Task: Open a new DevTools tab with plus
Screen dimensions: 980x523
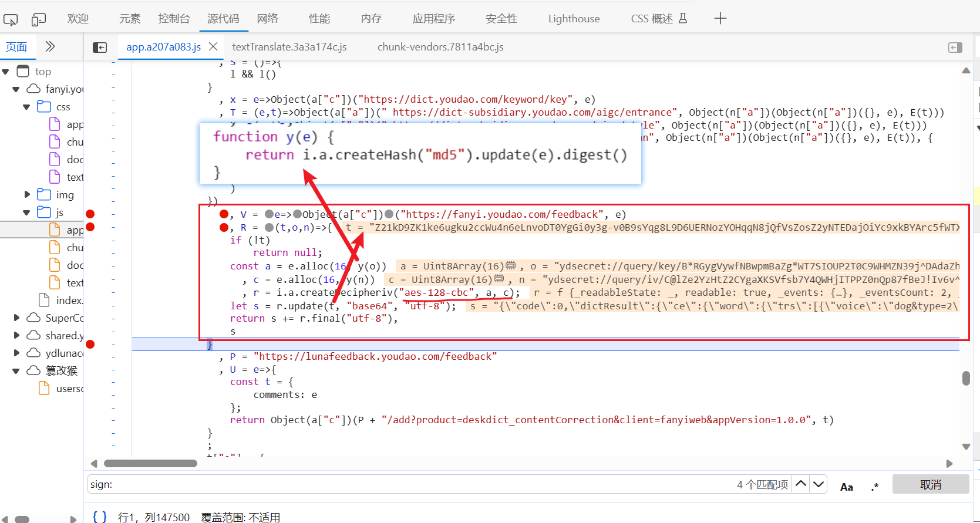Action: 720,18
